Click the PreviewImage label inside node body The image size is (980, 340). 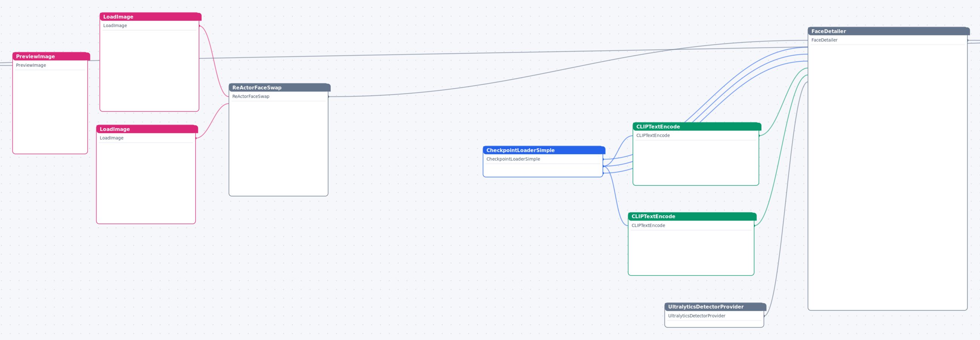point(31,65)
